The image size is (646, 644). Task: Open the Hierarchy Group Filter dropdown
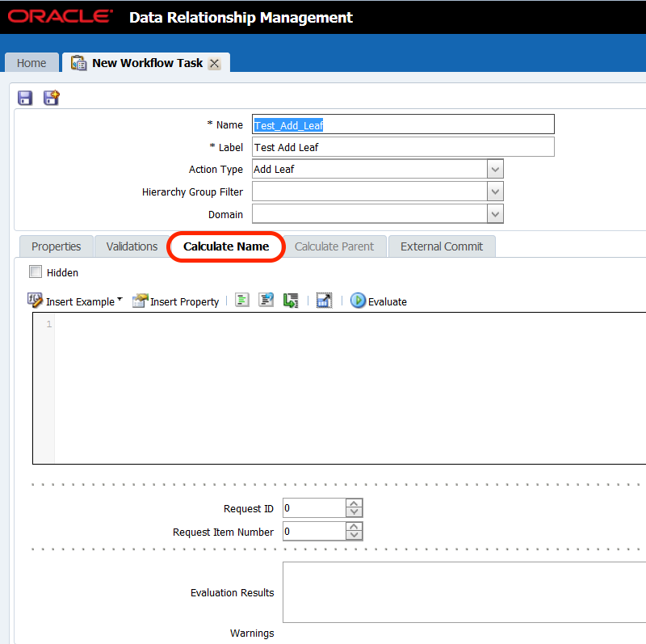pos(495,192)
